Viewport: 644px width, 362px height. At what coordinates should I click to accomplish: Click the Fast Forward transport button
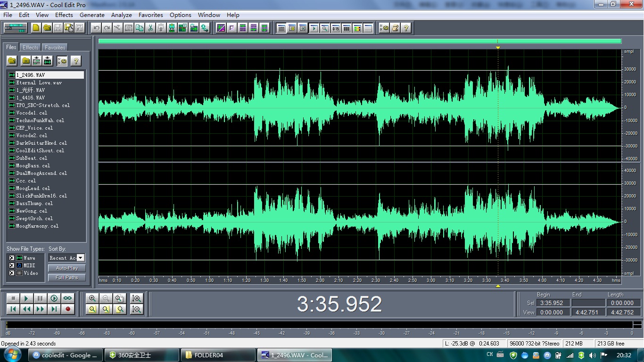click(x=40, y=309)
